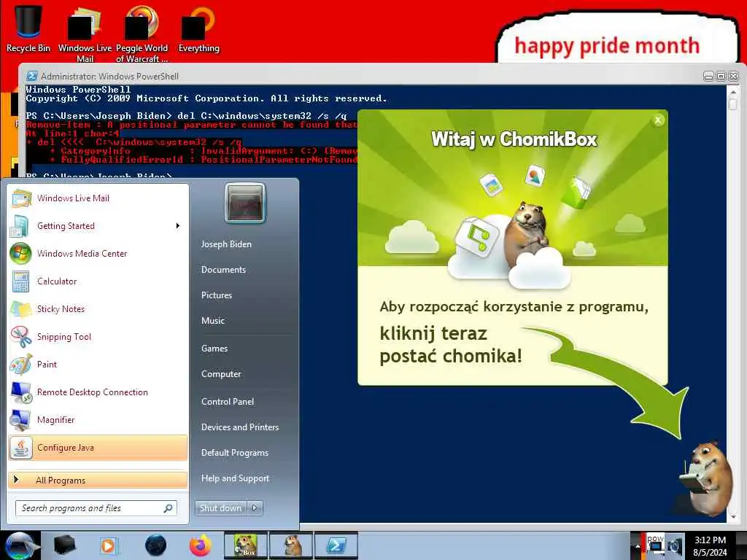
Task: Open Remote Desktop Connection entry
Action: (x=98, y=392)
